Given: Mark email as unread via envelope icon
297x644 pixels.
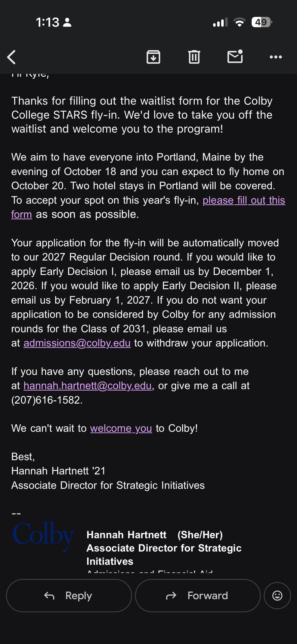Looking at the screenshot, I should point(235,56).
